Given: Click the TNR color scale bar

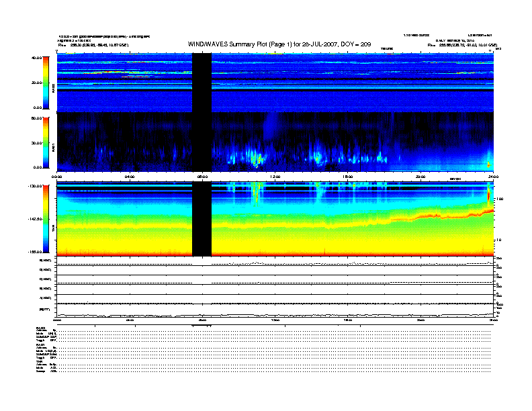Looking at the screenshot, I should click(x=46, y=219).
